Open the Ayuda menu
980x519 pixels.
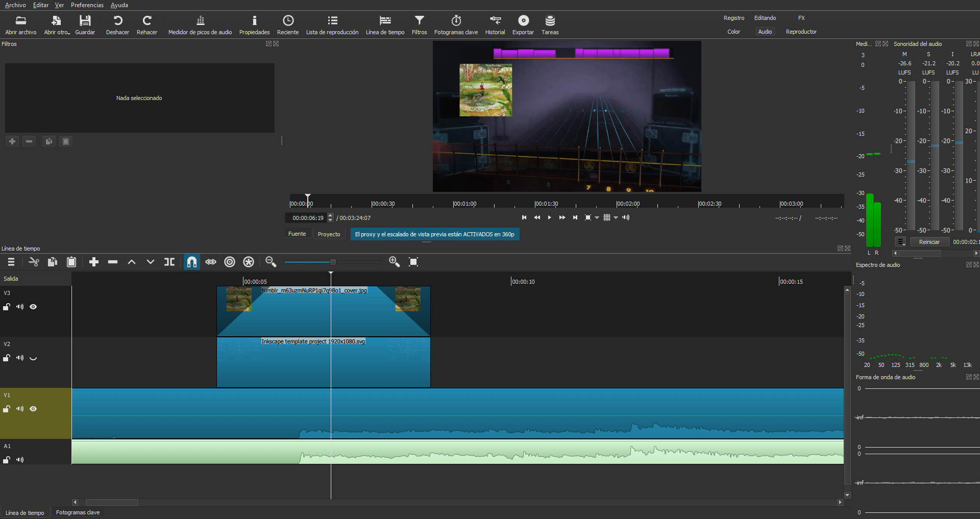119,5
